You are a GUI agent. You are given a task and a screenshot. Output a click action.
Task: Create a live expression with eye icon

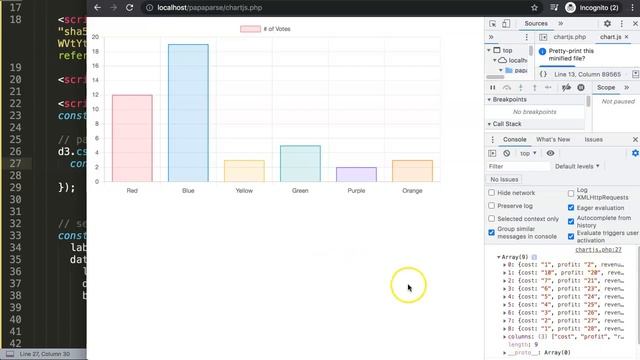(550, 153)
